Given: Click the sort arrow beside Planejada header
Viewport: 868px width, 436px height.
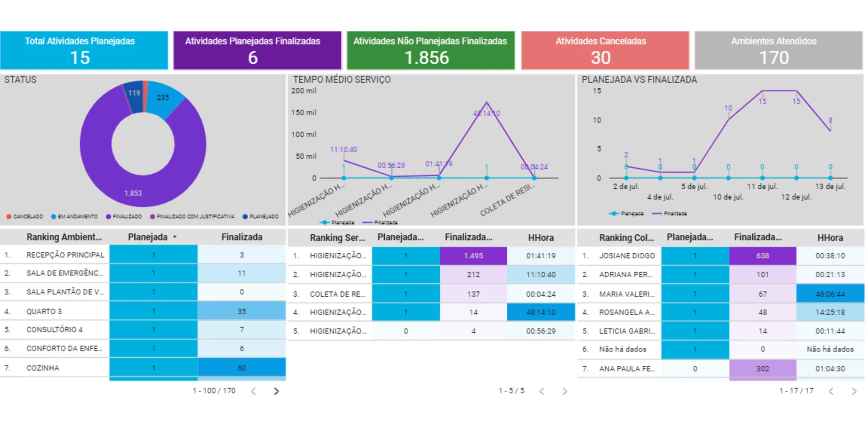Looking at the screenshot, I should click(x=175, y=237).
